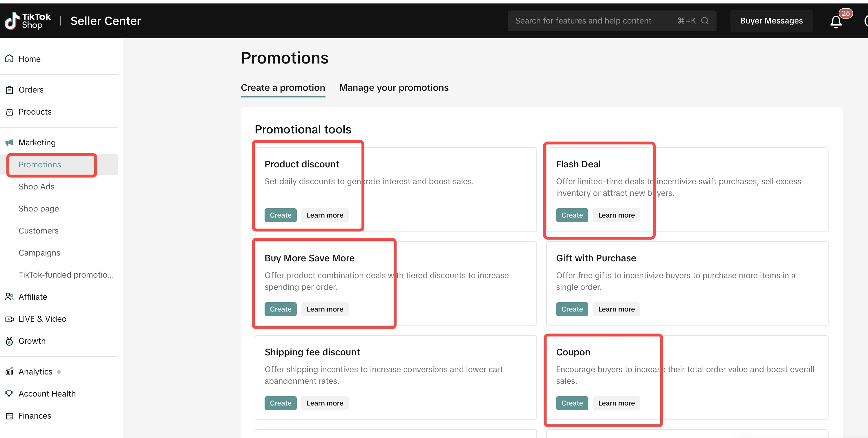
Task: Open Shop Ads in Marketing submenu
Action: (36, 187)
